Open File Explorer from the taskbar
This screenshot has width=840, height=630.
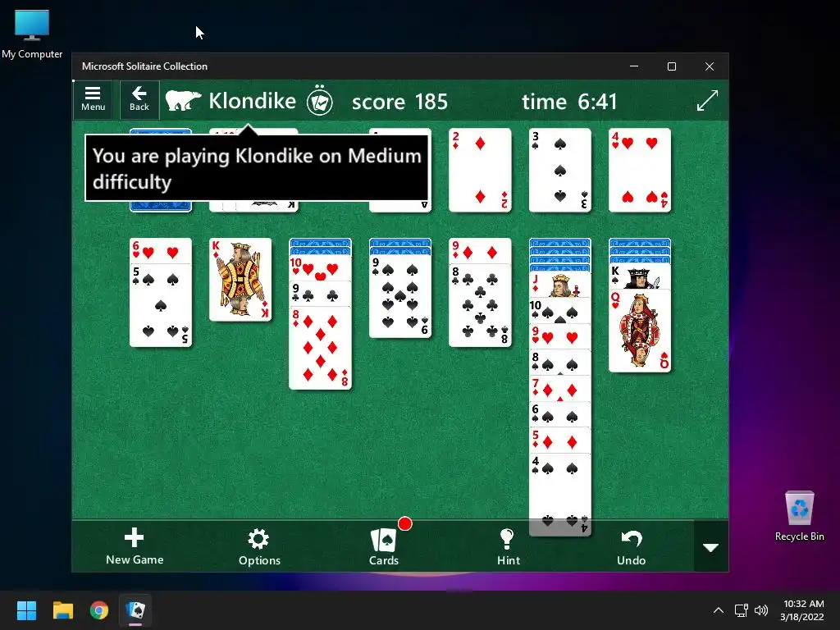pyautogui.click(x=62, y=610)
